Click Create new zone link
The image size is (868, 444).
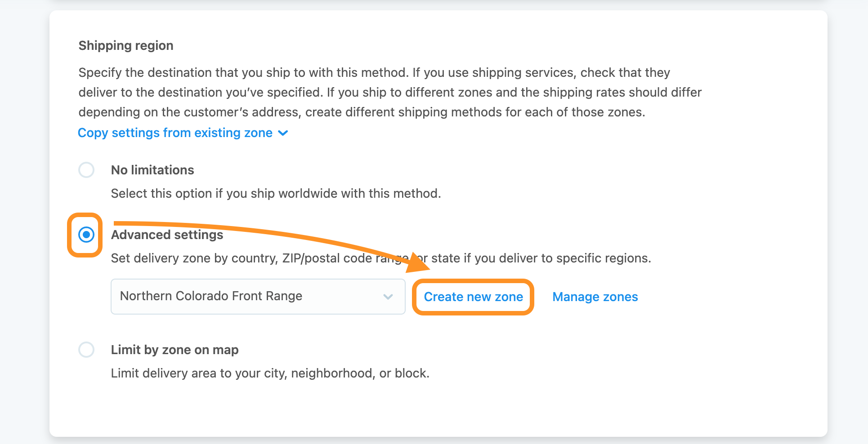click(x=474, y=297)
